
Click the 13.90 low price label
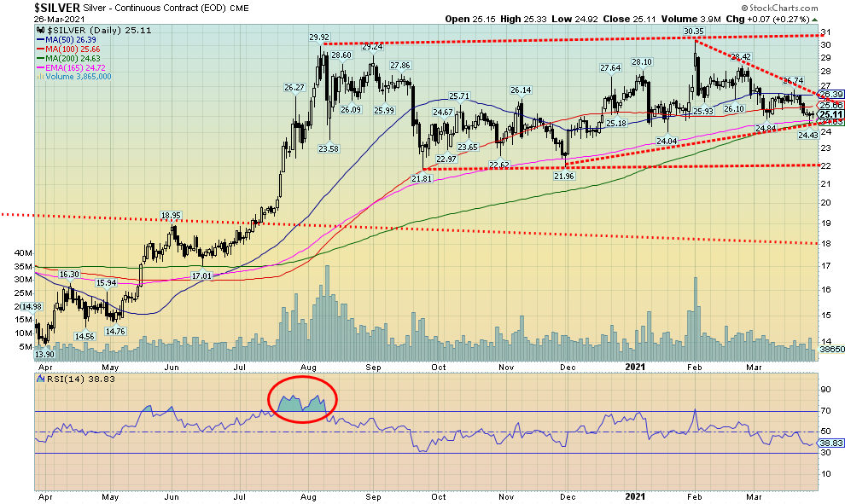coord(45,354)
